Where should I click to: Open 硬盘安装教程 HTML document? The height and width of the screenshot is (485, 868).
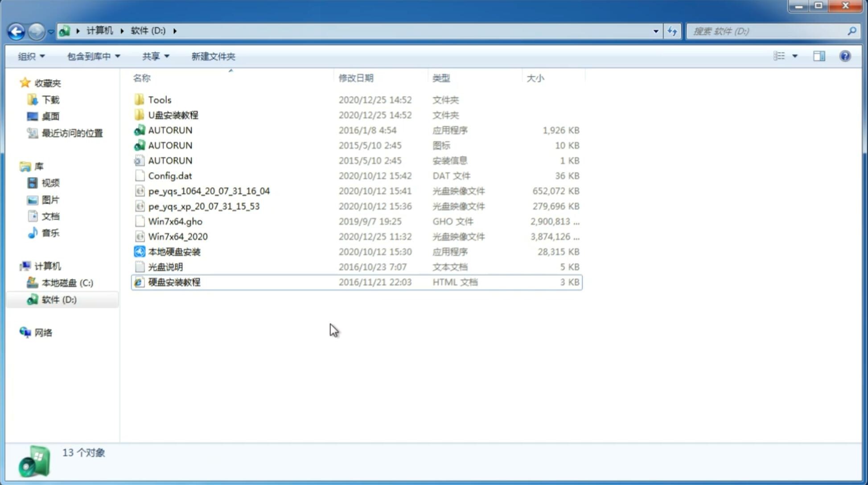174,282
